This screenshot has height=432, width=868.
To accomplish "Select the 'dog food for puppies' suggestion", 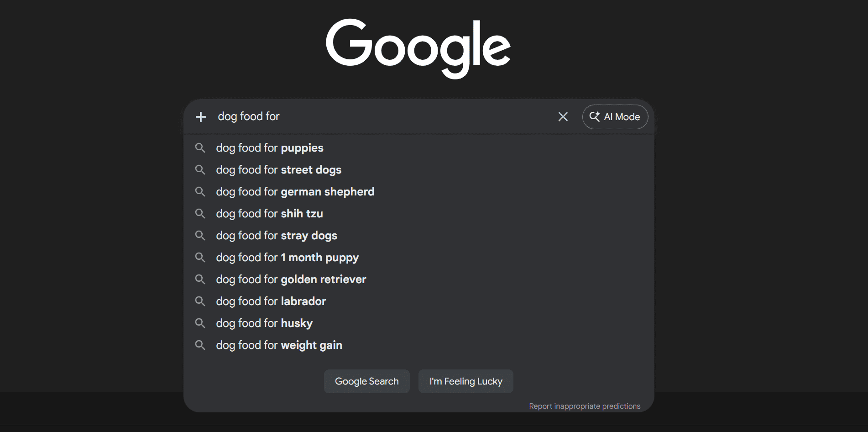I will [270, 148].
